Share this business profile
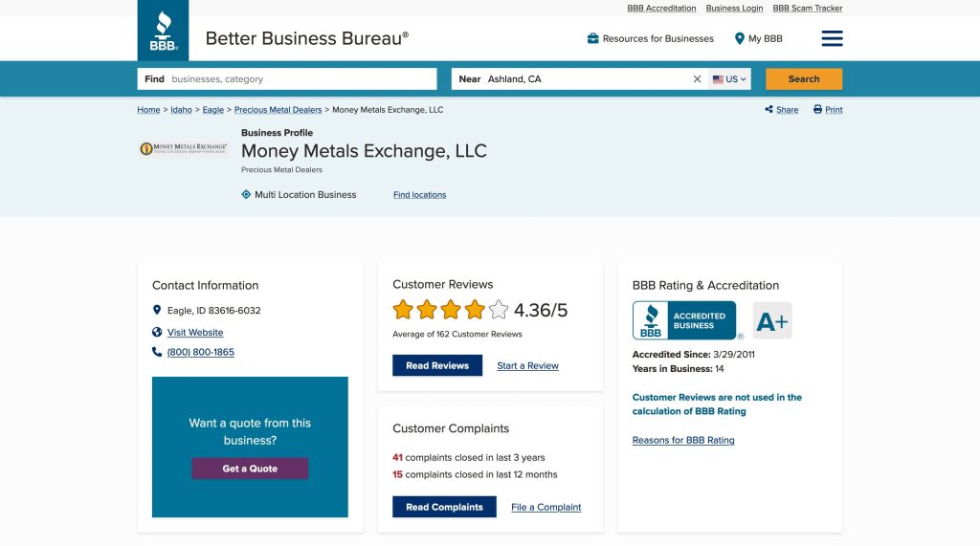Viewport: 980px width, 546px height. [x=781, y=110]
